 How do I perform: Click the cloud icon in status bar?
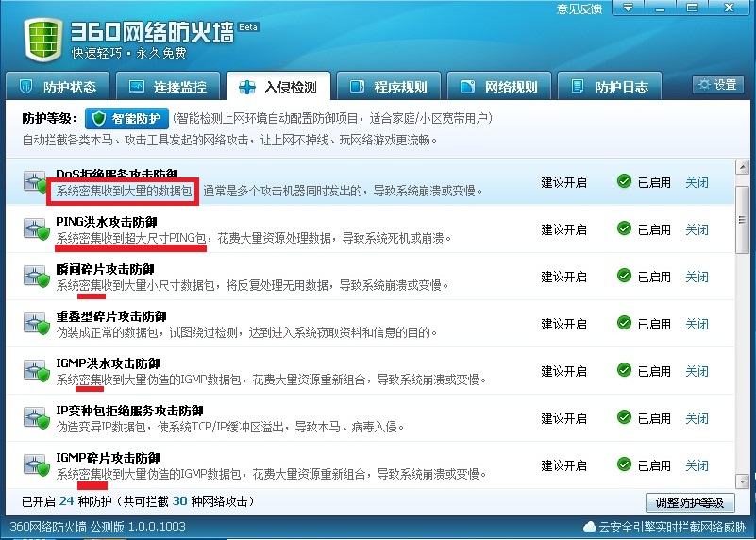point(589,527)
